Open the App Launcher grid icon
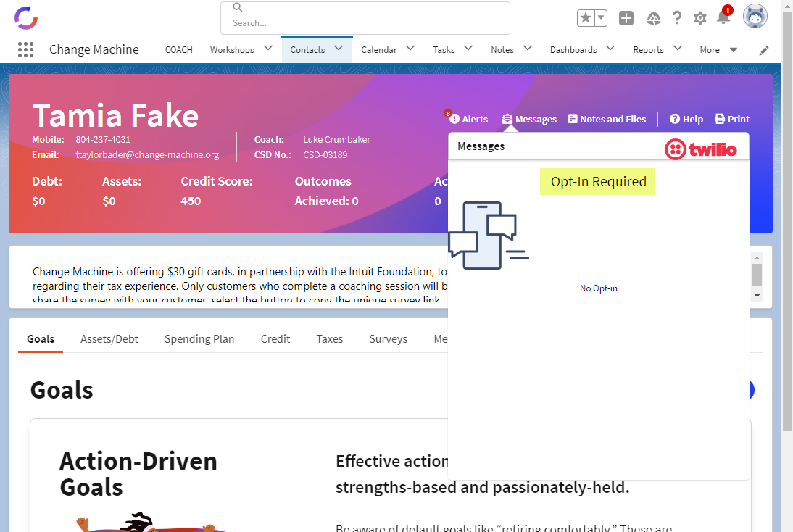Screen dimensions: 793x532 25,49
